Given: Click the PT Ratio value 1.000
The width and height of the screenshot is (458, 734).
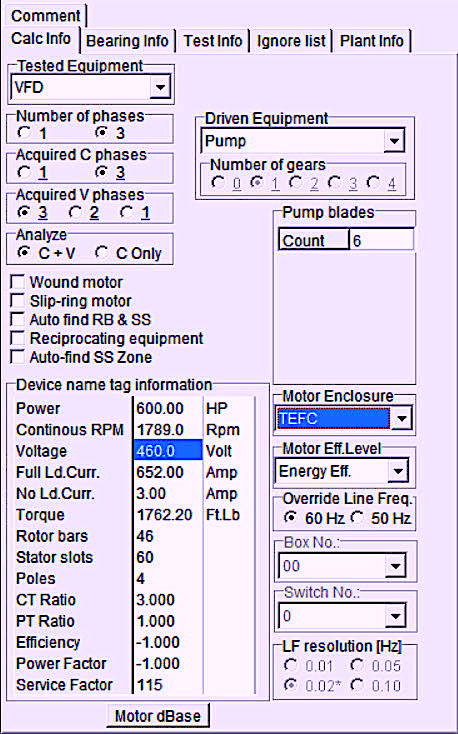Looking at the screenshot, I should coord(168,621).
